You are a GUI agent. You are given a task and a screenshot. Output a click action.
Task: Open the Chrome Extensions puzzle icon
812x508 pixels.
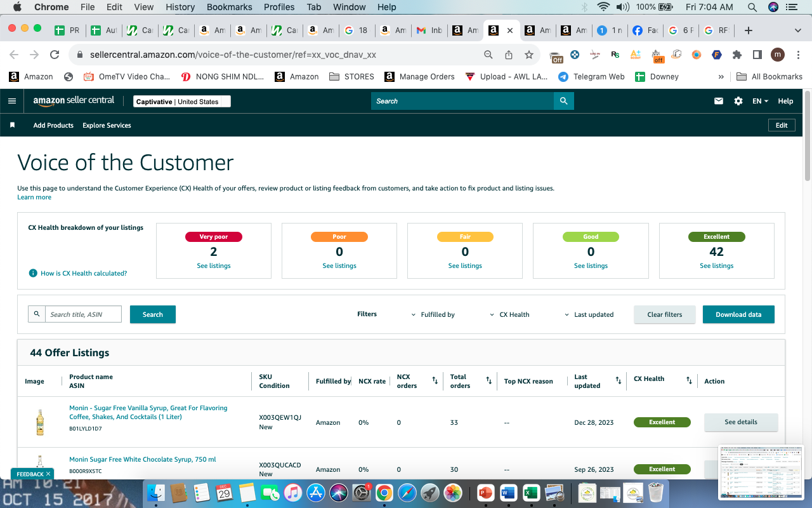(737, 55)
